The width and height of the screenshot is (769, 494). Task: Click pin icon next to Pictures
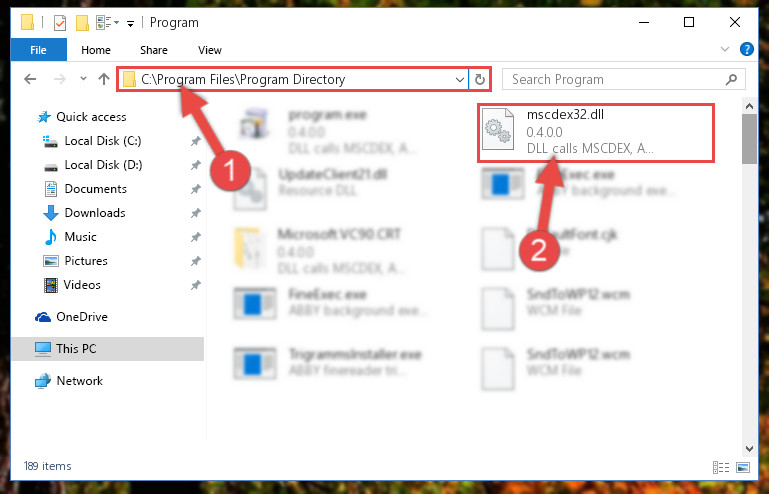195,261
